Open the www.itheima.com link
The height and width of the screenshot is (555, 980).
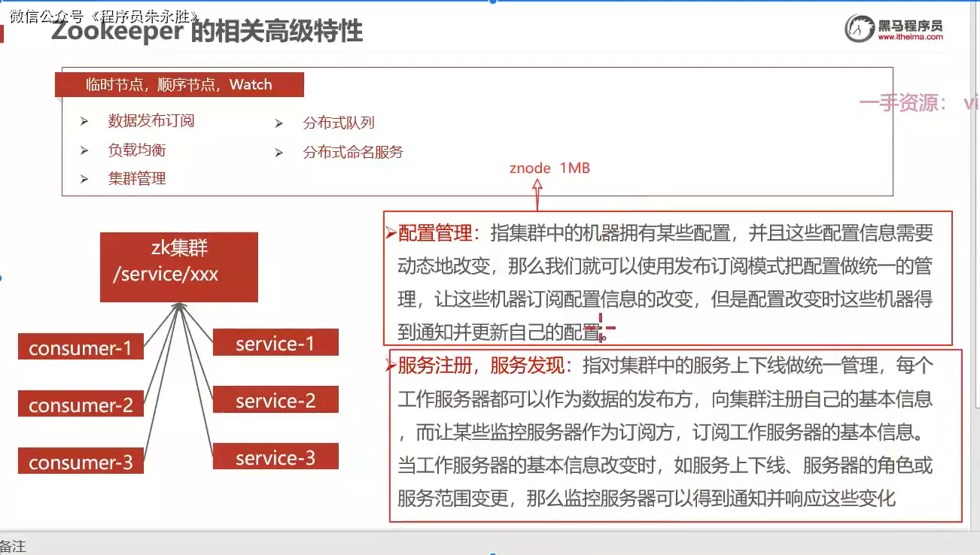click(x=909, y=37)
